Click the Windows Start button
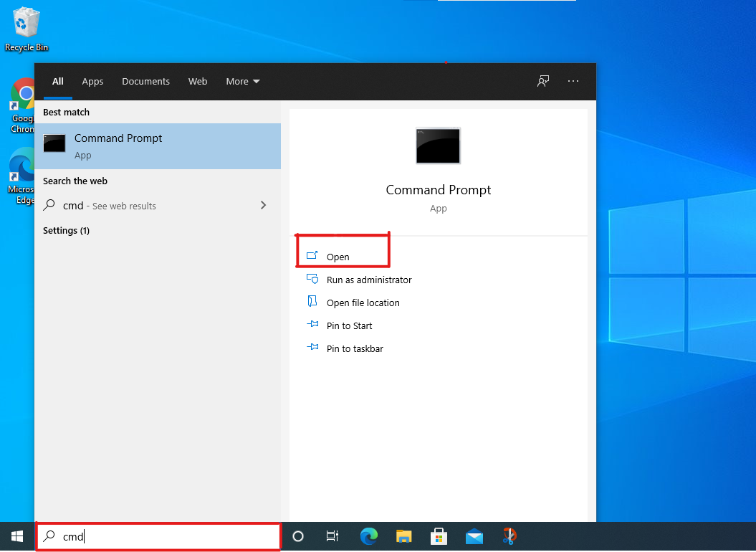Screen dimensions: 756x552 pos(17,536)
